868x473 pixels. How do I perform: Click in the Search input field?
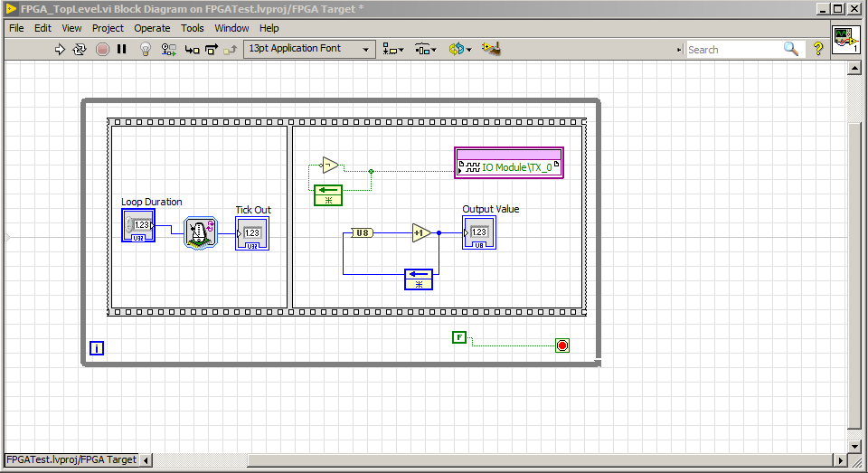[x=732, y=50]
